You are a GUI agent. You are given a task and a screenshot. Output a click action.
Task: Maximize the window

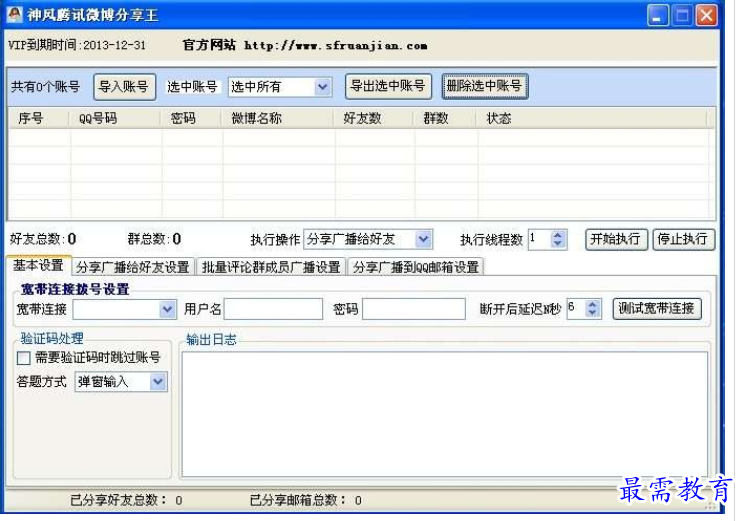tap(682, 16)
